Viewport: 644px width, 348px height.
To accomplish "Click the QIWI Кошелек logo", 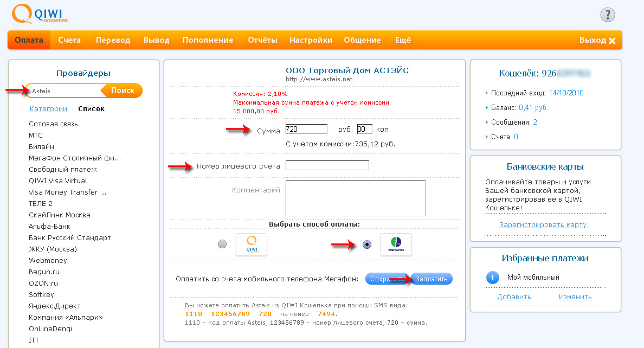I will (x=40, y=14).
